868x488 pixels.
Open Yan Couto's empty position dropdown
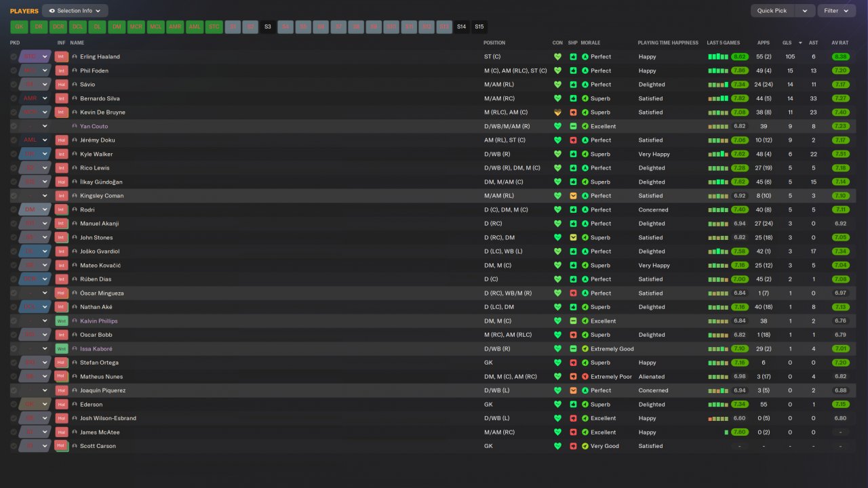35,127
